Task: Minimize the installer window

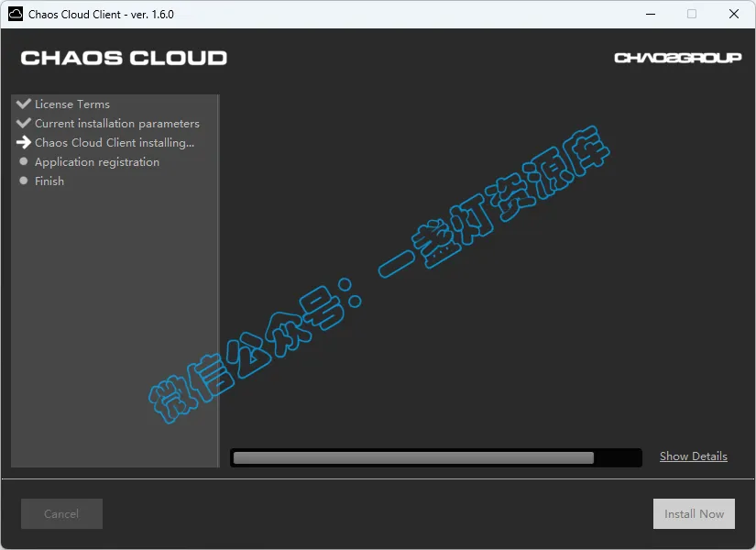Action: point(651,14)
